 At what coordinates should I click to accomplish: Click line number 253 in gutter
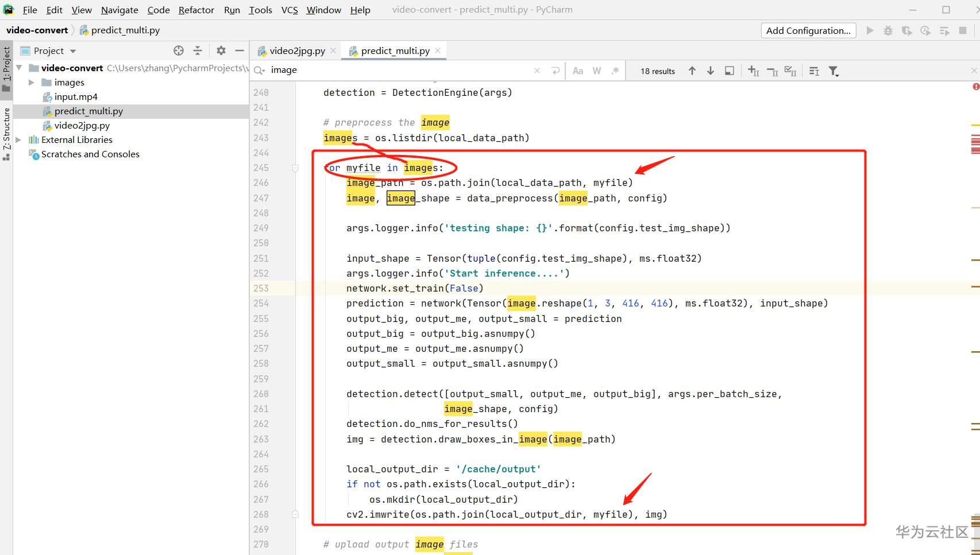(261, 288)
